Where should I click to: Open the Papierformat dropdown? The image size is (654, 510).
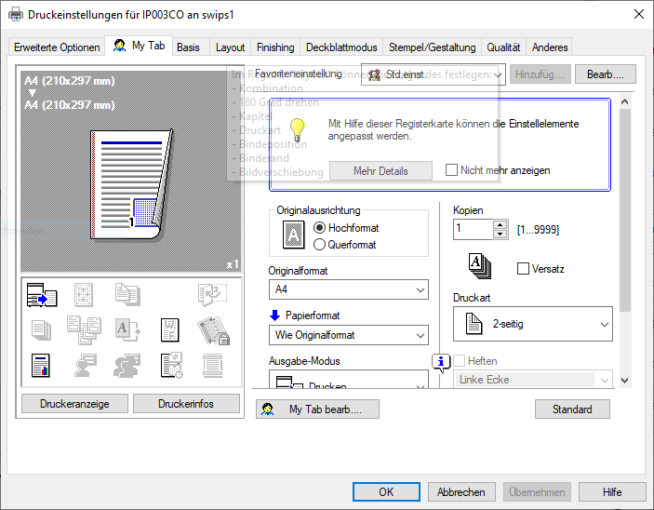click(348, 335)
